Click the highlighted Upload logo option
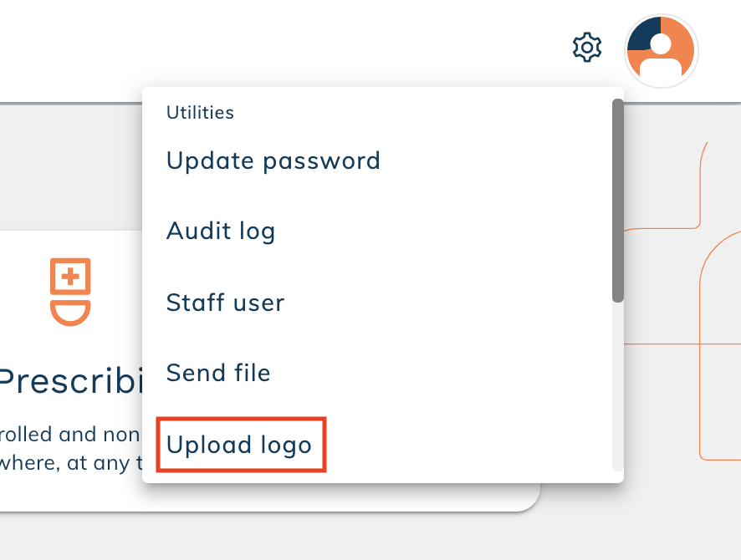 (239, 445)
